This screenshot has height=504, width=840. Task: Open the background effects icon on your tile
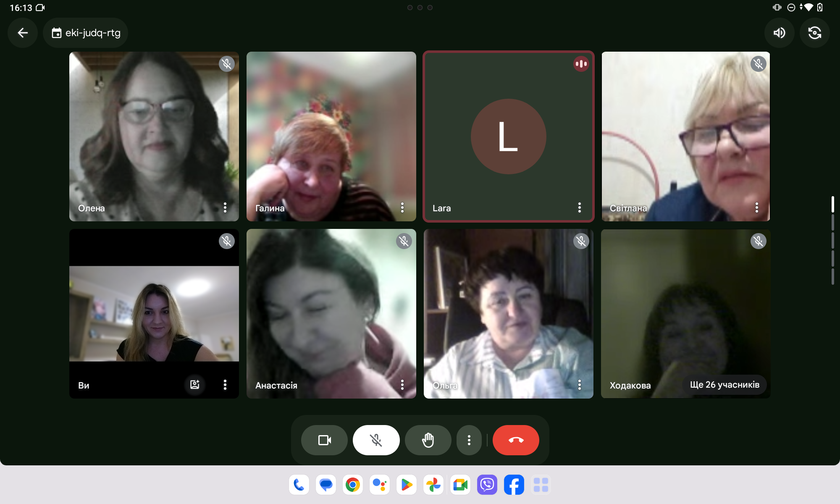point(194,384)
